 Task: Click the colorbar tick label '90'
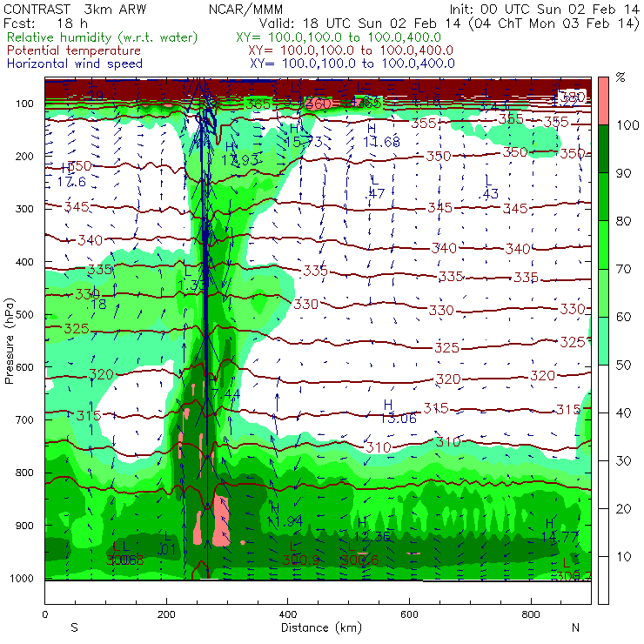point(624,173)
